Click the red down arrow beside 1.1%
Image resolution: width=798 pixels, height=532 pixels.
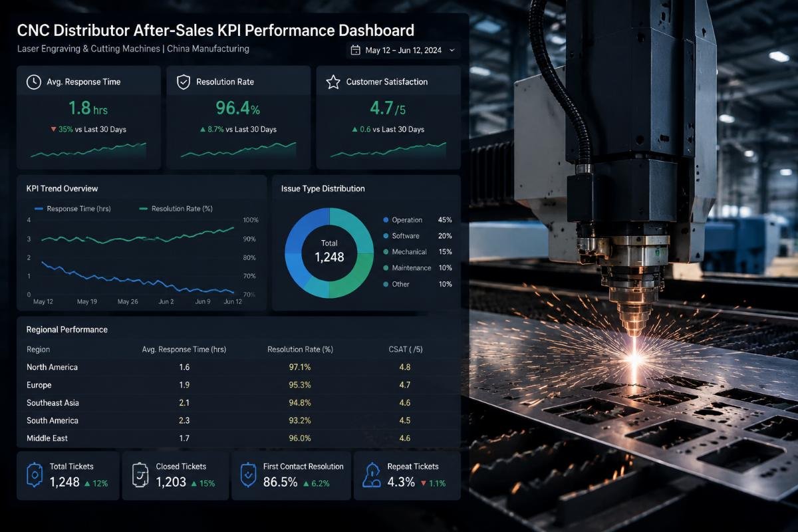(423, 483)
